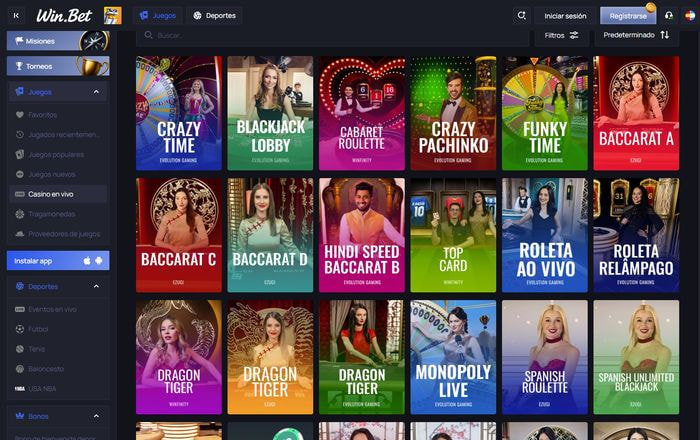Open the Baccarat C game card
Viewport: 700px width, 440px height.
tap(179, 235)
